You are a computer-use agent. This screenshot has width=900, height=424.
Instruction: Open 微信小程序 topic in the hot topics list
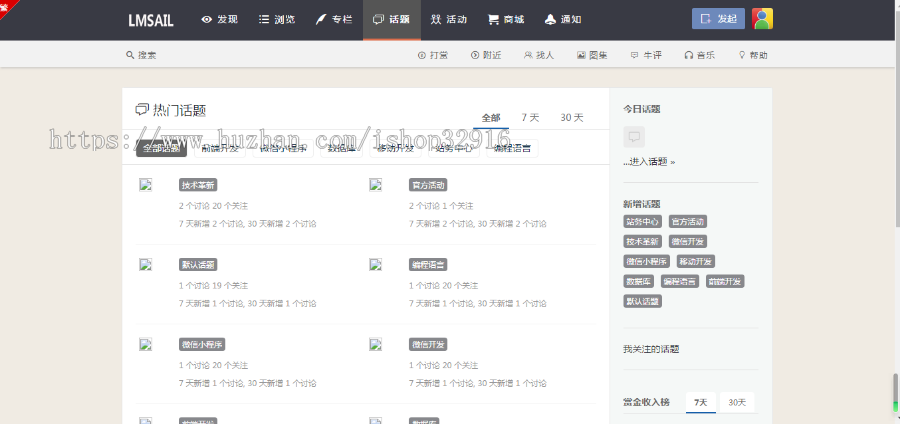pyautogui.click(x=202, y=344)
